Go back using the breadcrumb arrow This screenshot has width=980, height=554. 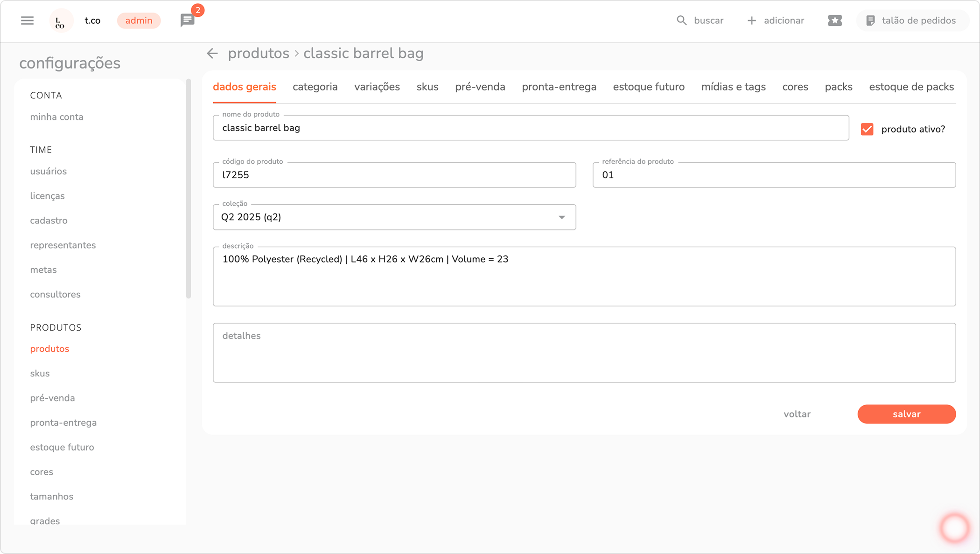(x=212, y=54)
